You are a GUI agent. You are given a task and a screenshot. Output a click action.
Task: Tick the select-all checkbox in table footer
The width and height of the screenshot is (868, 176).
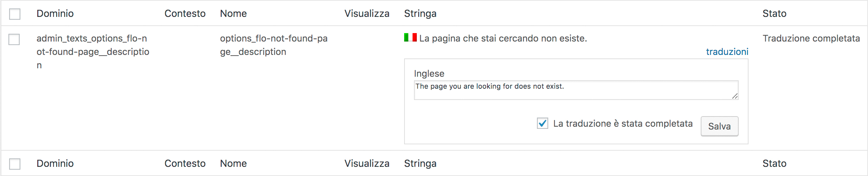coord(15,164)
